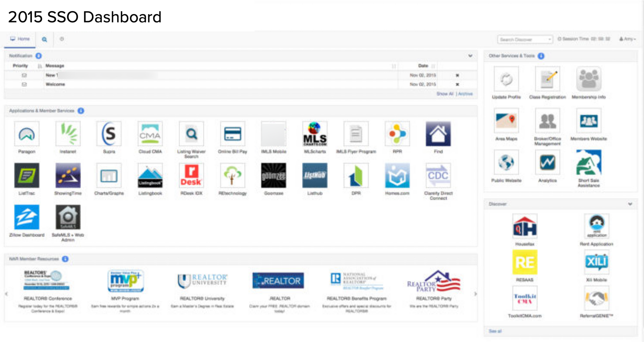Sort notifications by Priority
Image resolution: width=644 pixels, height=342 pixels.
click(20, 66)
